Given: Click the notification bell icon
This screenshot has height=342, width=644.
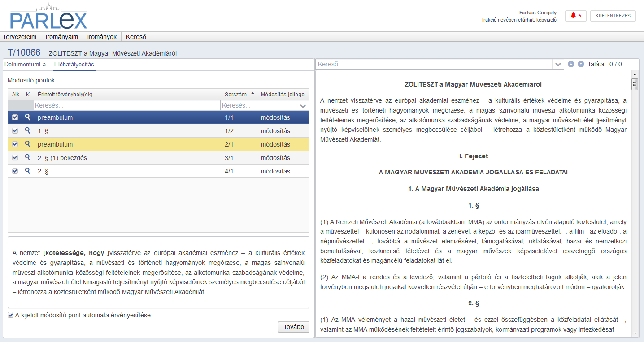Looking at the screenshot, I should (x=573, y=16).
